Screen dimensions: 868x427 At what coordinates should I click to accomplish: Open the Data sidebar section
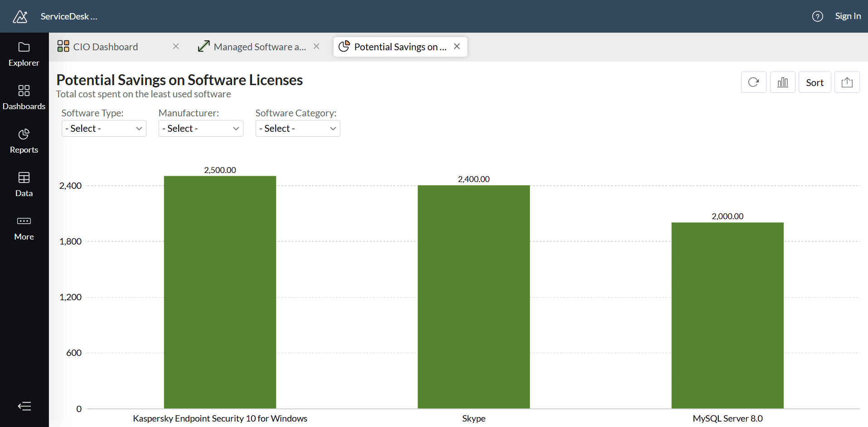pos(24,185)
